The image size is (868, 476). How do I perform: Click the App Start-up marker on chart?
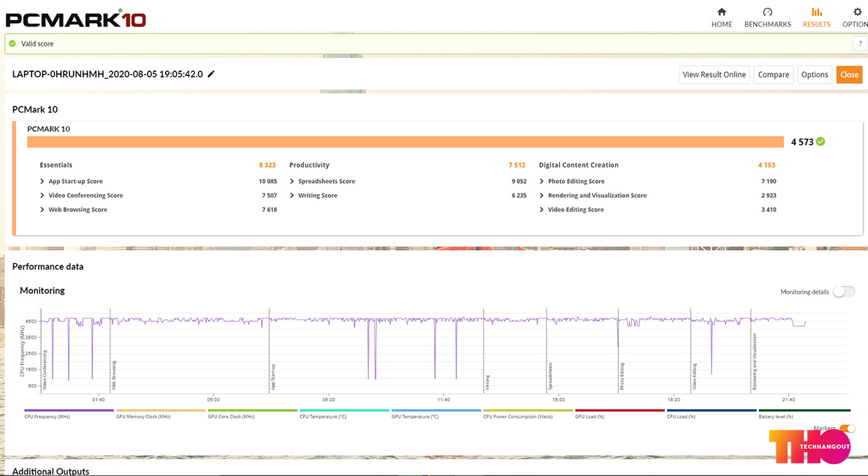pos(273,377)
